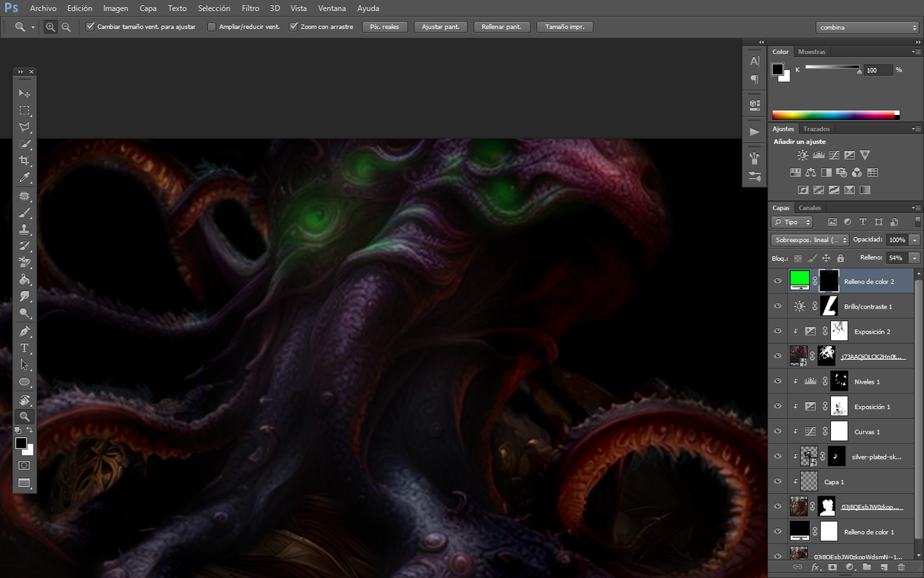Switch to the Canales tab

[x=810, y=208]
